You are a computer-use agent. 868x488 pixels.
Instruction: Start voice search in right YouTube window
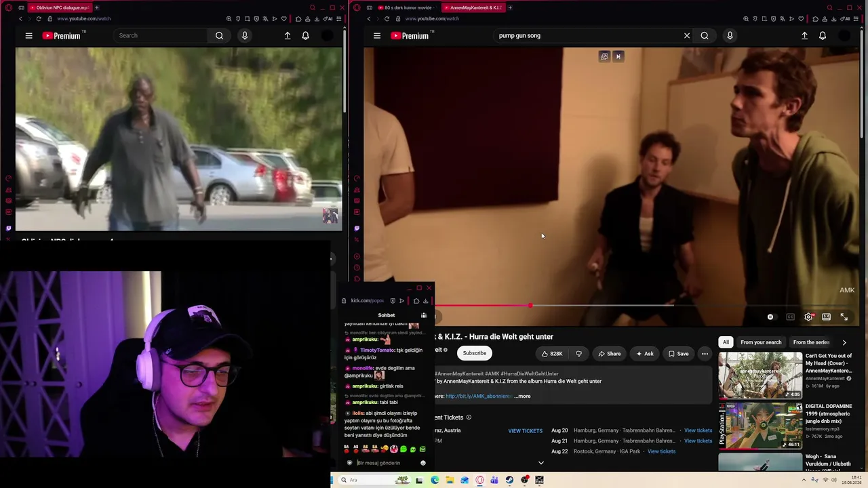[x=730, y=36]
